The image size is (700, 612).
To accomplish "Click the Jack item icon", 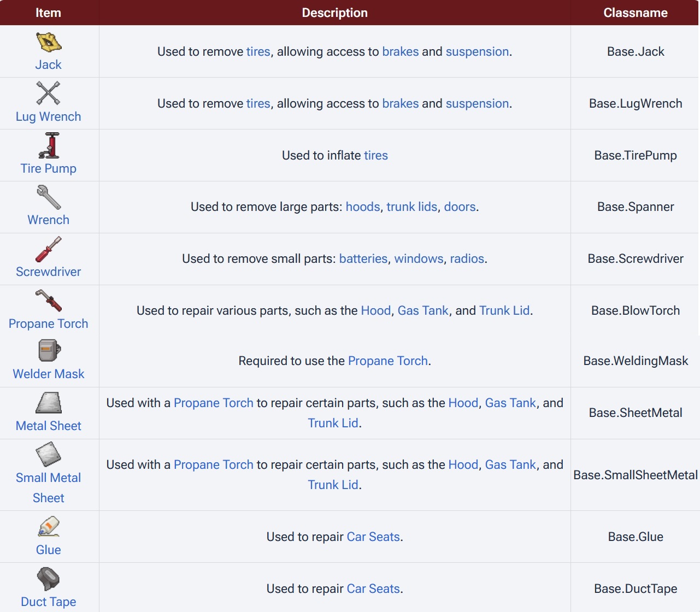I will [x=49, y=42].
